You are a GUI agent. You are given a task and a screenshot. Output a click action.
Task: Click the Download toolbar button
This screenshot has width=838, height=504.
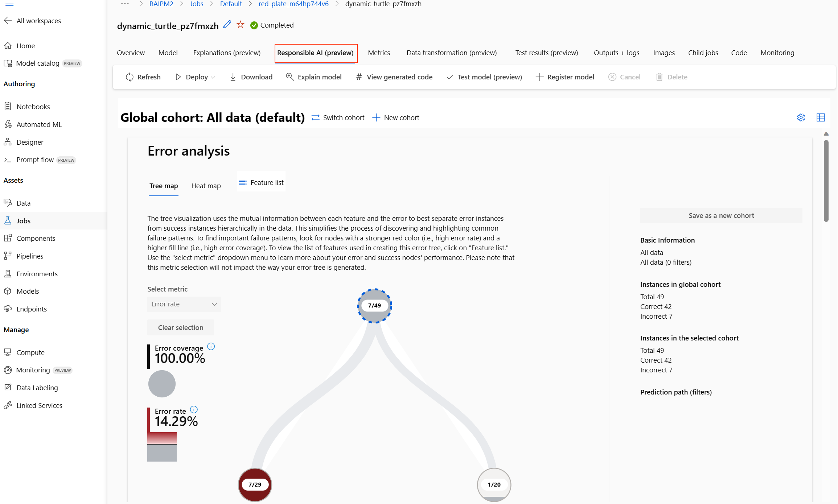[x=251, y=77]
